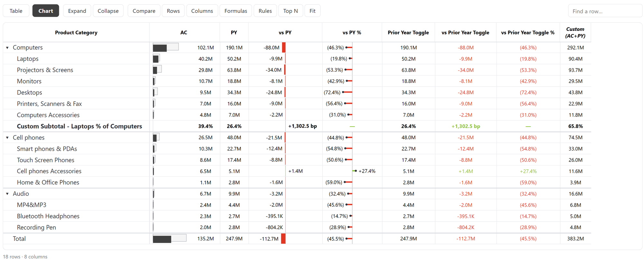Click the 'Prior Year Toggle' column header

tap(408, 32)
